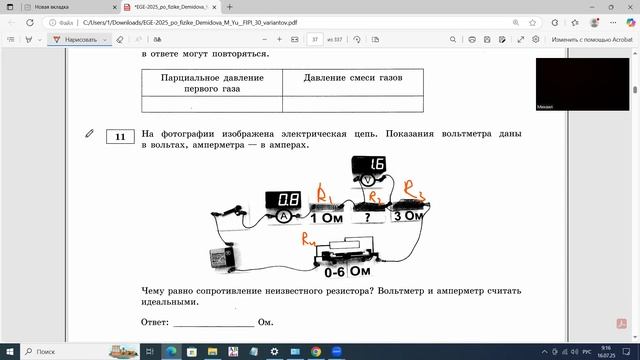Image resolution: width=640 pixels, height=360 pixels.
Task: Open a new browser tab
Action: [229, 7]
